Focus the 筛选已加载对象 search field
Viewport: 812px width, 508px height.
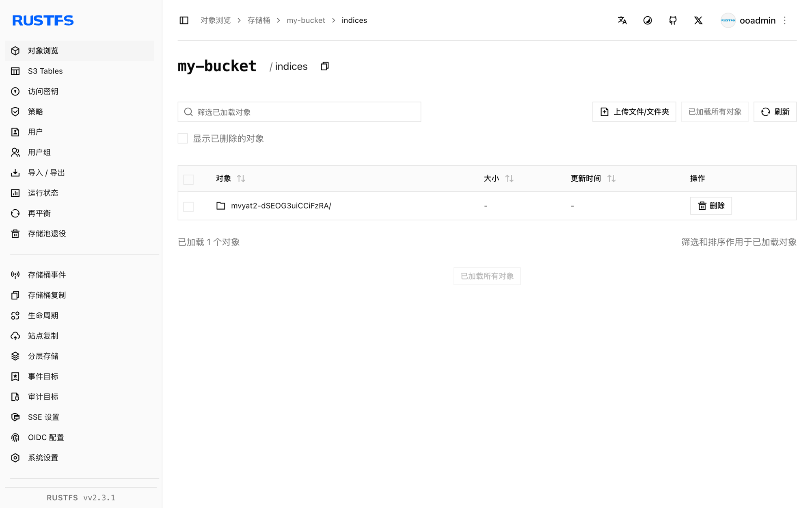[x=299, y=112]
